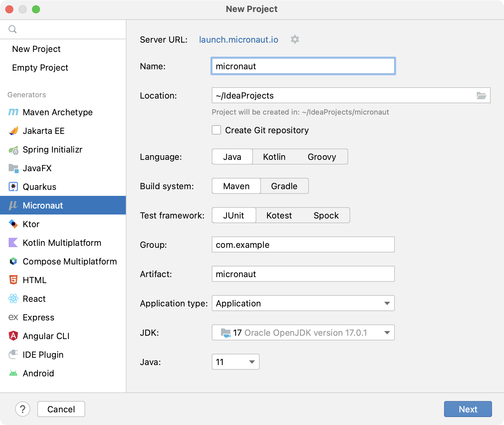The width and height of the screenshot is (504, 425).
Task: Click the Ktor diamond icon
Action: click(x=13, y=224)
